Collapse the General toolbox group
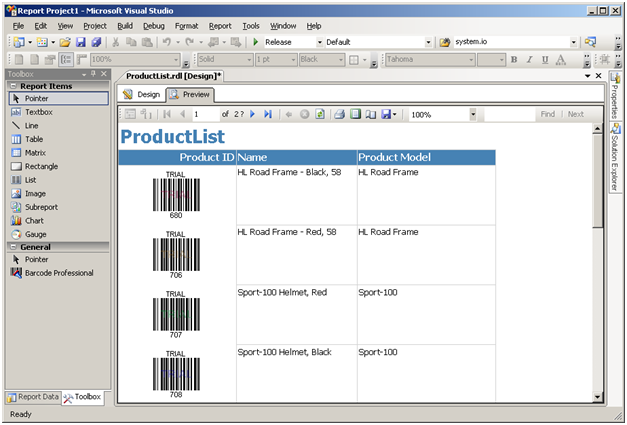Image resolution: width=627 pixels, height=425 pixels. [13, 247]
